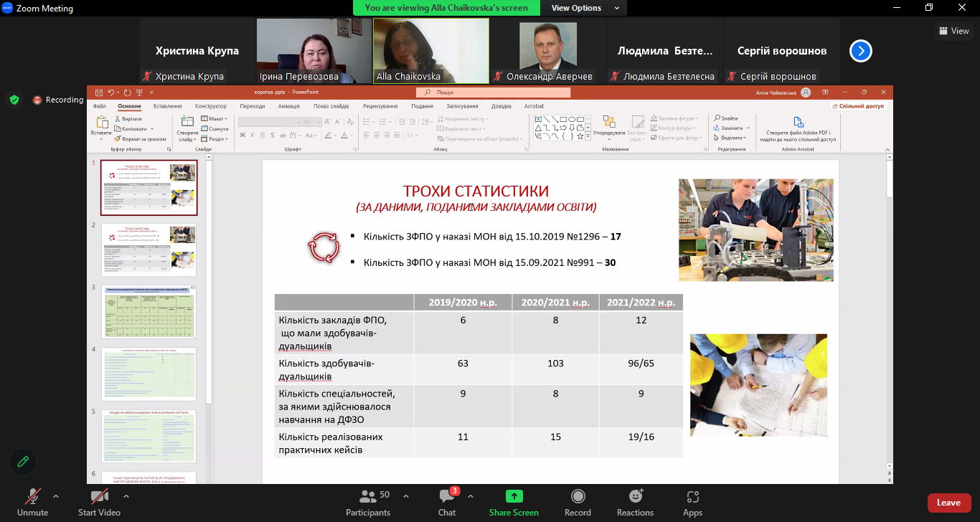Click the green encryption shield icon
Viewport: 980px width, 522px height.
[14, 100]
